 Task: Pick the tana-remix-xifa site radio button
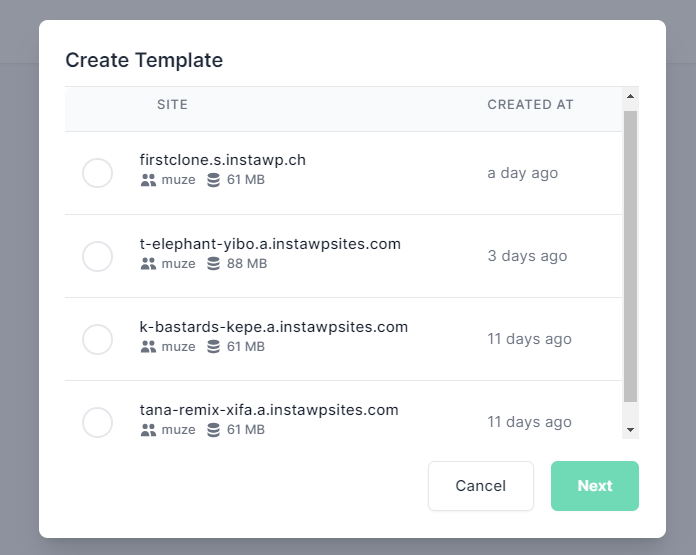[x=97, y=422]
